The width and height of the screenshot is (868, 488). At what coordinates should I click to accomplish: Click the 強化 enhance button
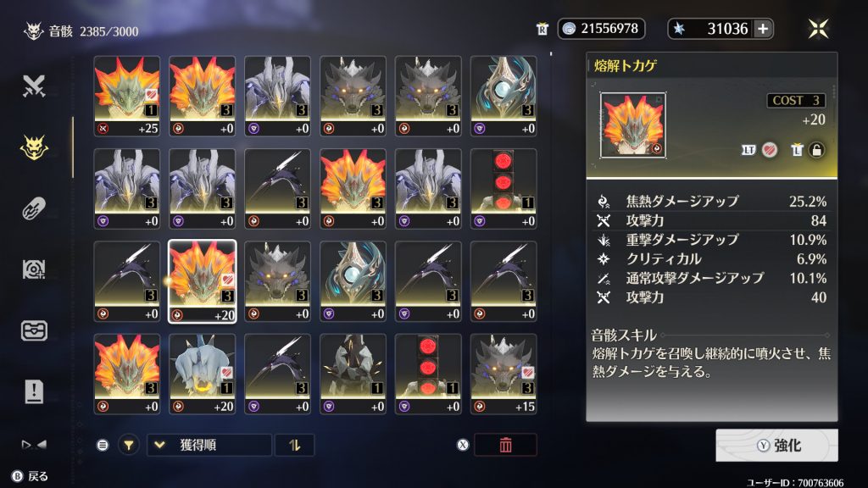click(x=776, y=446)
